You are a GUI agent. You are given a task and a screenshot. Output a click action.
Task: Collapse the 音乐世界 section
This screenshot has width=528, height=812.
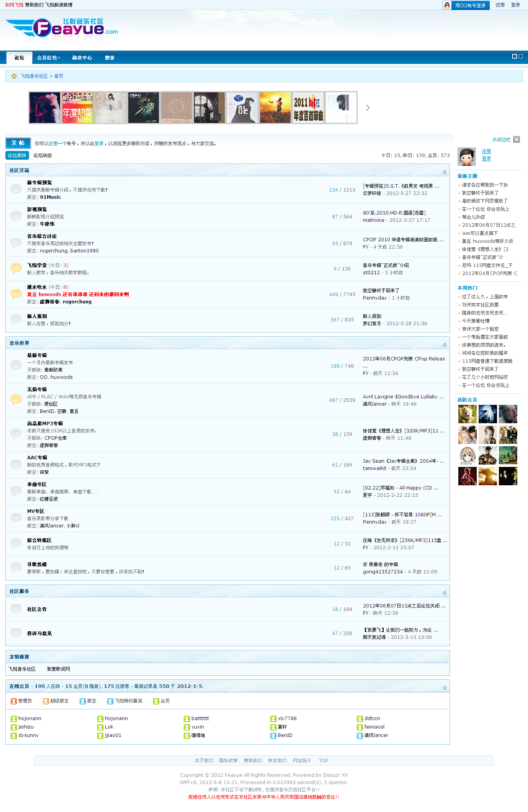point(445,345)
